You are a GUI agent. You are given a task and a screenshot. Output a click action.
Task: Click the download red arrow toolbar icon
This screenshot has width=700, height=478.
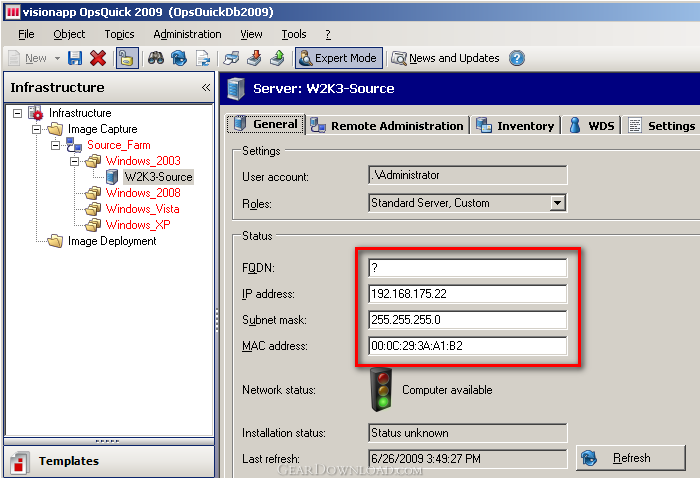(254, 58)
